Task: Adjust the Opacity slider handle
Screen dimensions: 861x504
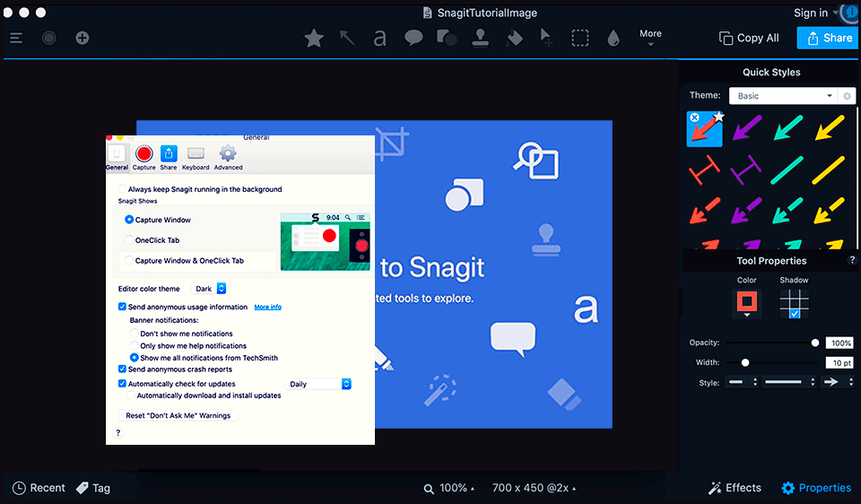Action: [x=815, y=343]
